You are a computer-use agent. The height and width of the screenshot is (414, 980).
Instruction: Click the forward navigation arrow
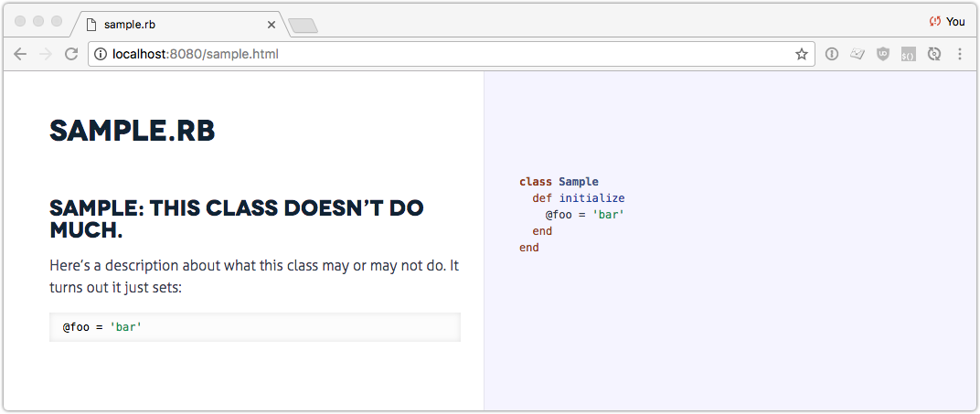click(46, 54)
